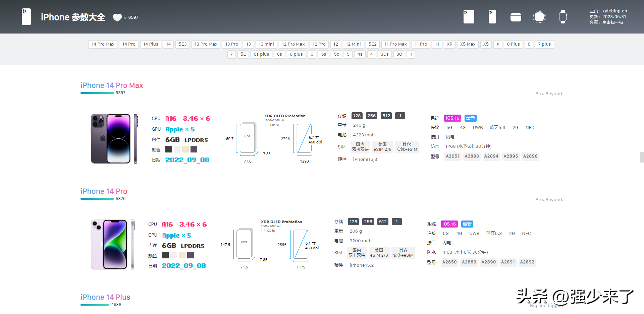Open the iPad icon in header
This screenshot has width=644, height=314.
[469, 17]
